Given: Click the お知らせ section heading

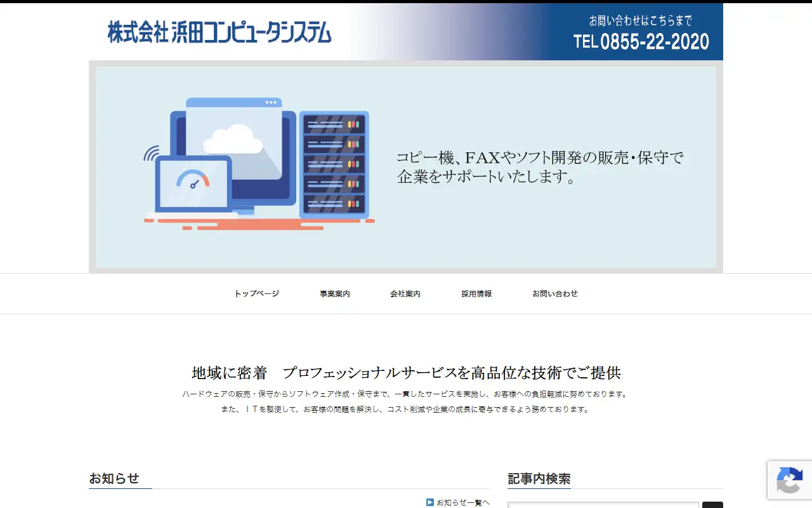Looking at the screenshot, I should click(114, 478).
